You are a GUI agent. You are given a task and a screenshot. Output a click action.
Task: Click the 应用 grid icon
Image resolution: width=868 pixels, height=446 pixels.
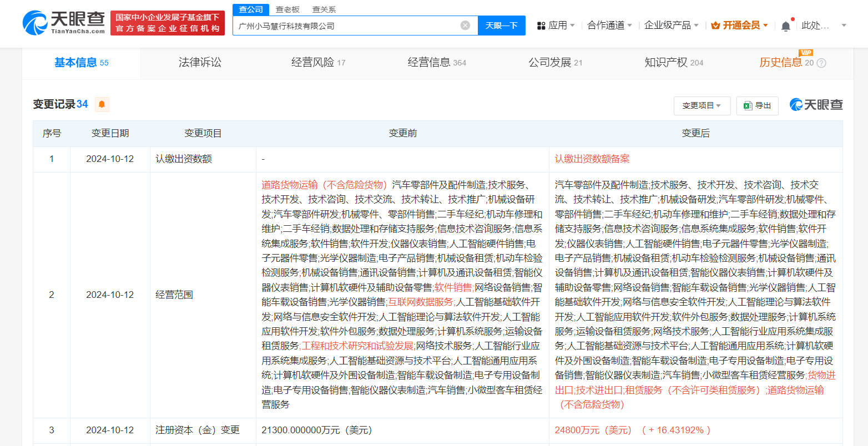click(541, 26)
